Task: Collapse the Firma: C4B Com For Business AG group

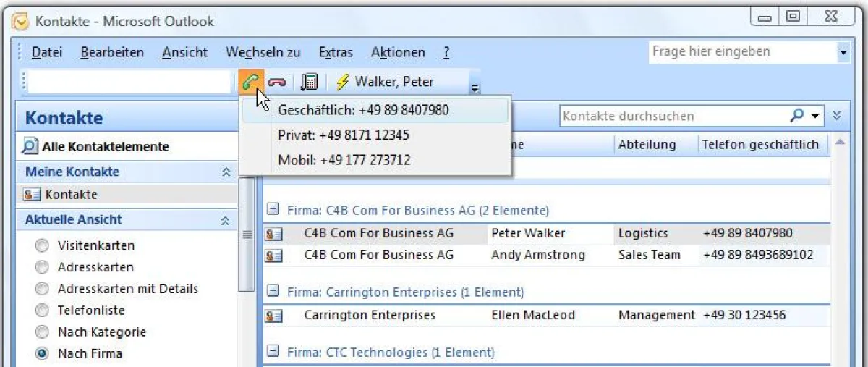Action: coord(273,210)
